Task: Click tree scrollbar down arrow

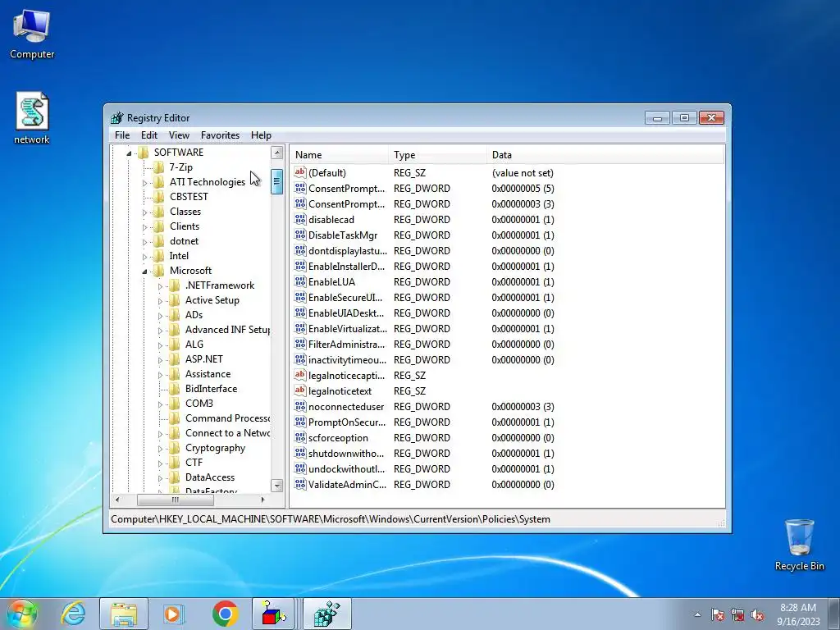Action: (277, 486)
